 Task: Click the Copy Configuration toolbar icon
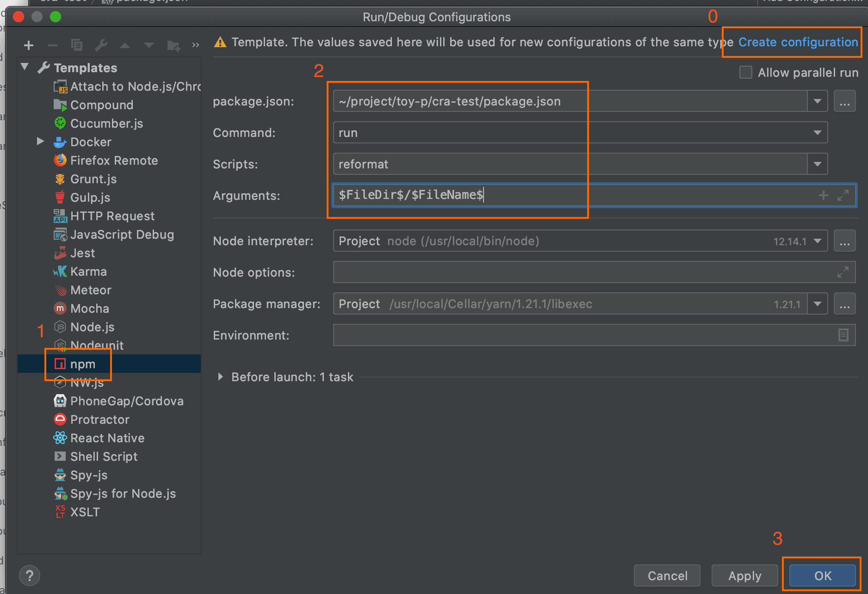tap(77, 45)
